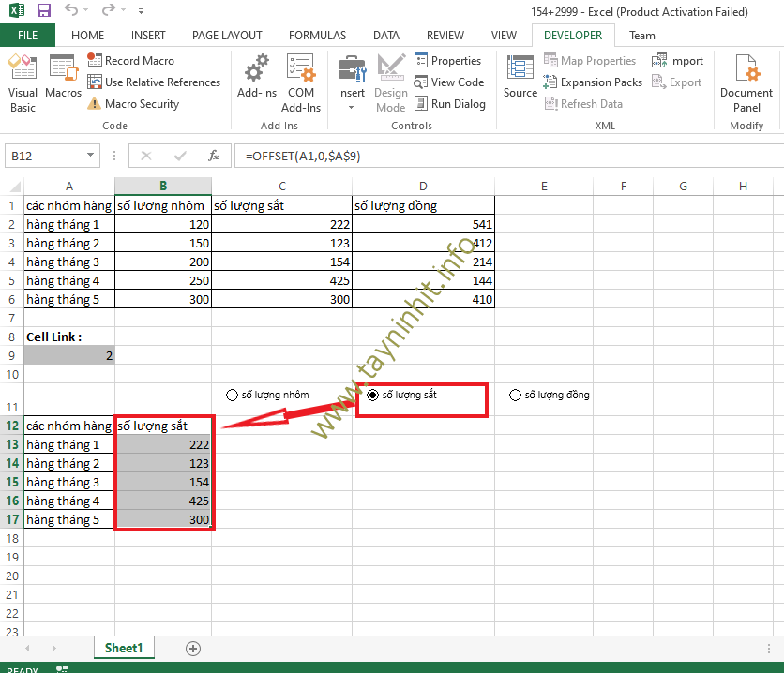784x673 pixels.
Task: Click Macro Security warning icon
Action: pos(94,104)
